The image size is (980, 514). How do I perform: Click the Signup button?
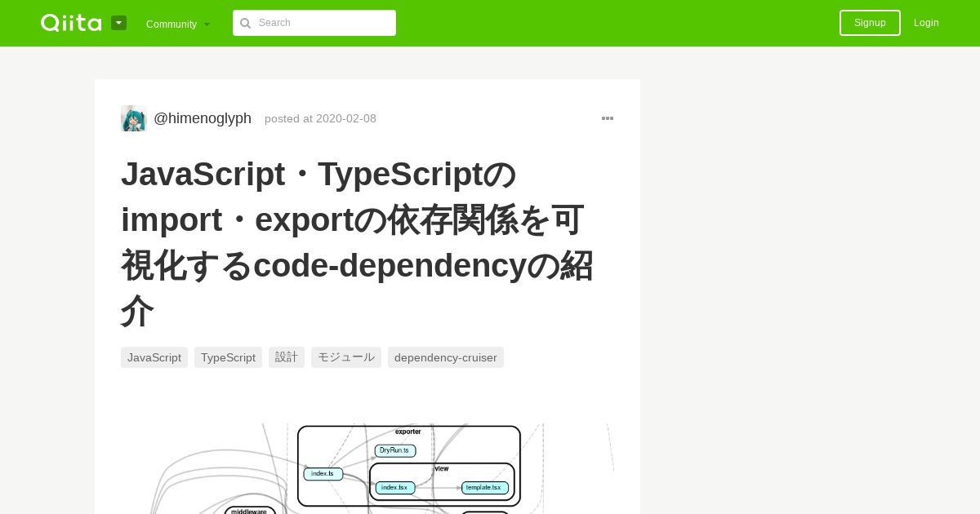[x=870, y=23]
